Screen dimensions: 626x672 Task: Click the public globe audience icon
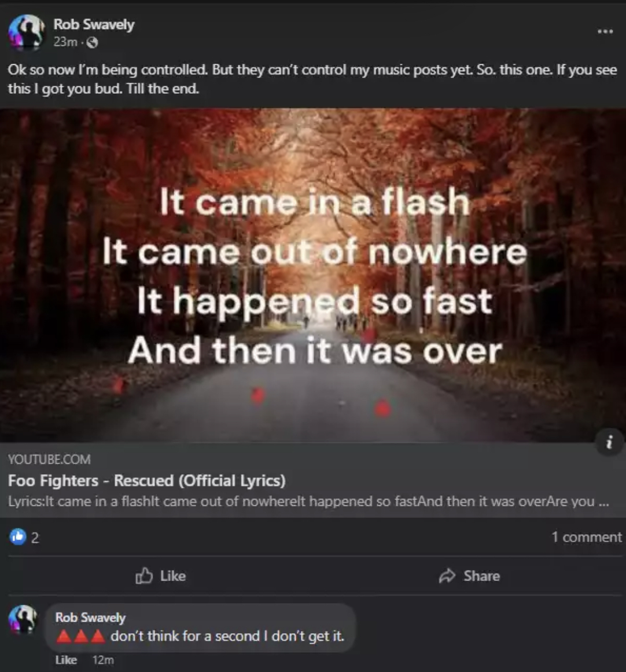click(x=93, y=42)
